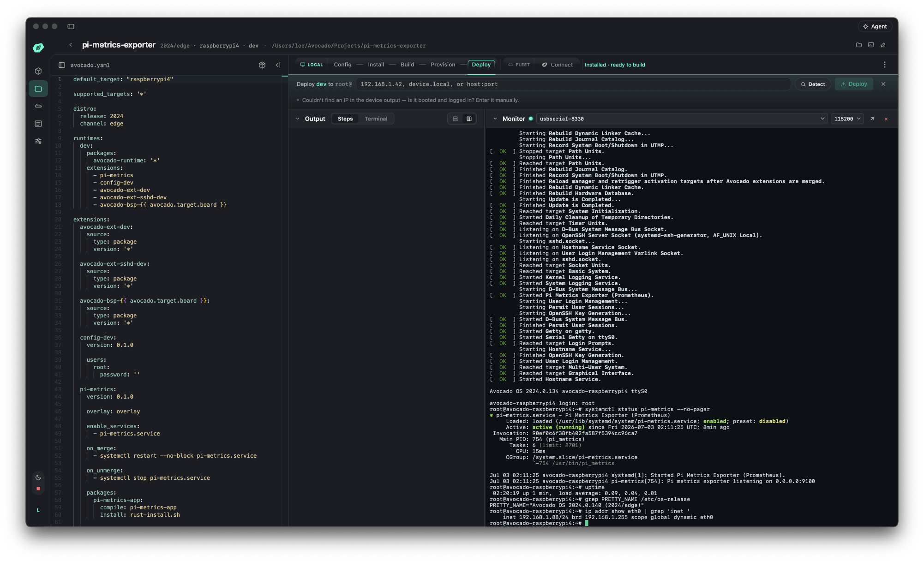Click the raspberrypi4 target label in header
924x561 pixels.
pyautogui.click(x=219, y=46)
